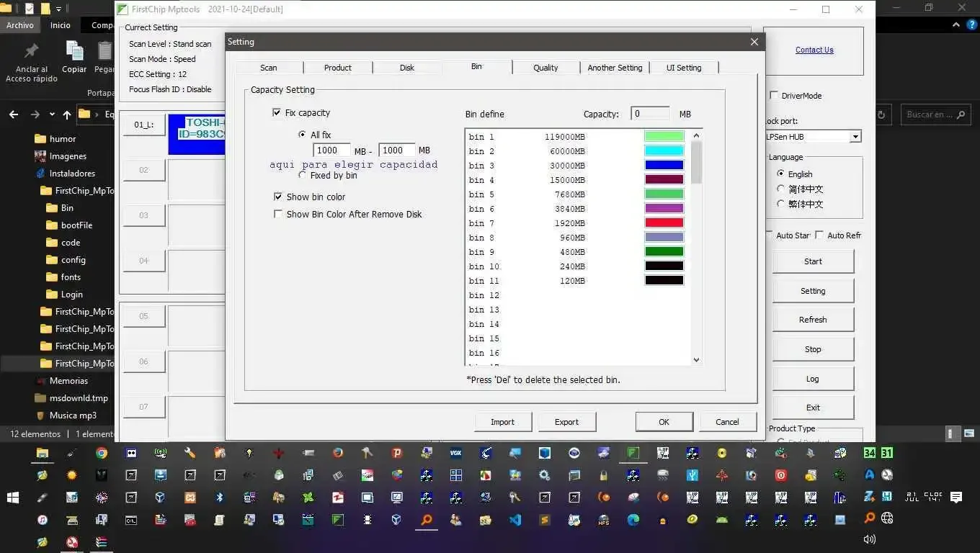The image size is (980, 553).
Task: Open Visual Studio Code taskbar icon
Action: [515, 520]
